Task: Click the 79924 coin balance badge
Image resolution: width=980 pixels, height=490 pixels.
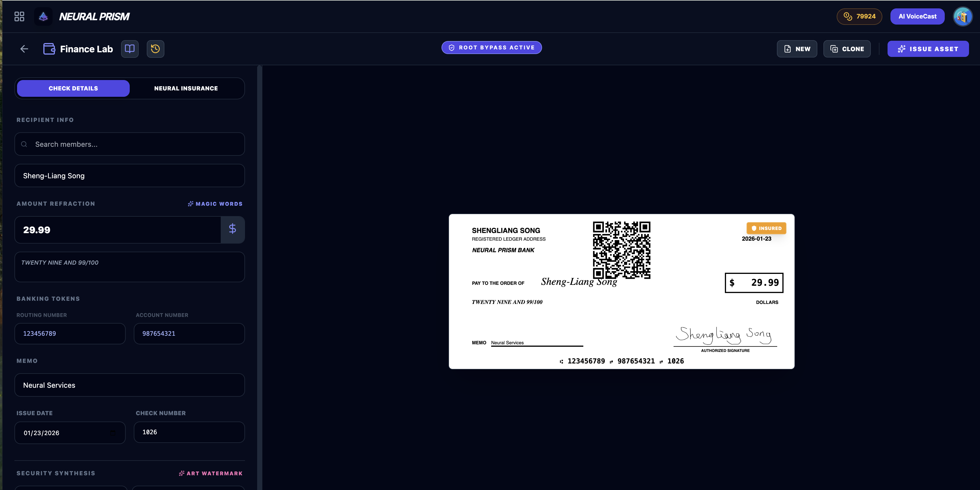Action: pyautogui.click(x=860, y=16)
